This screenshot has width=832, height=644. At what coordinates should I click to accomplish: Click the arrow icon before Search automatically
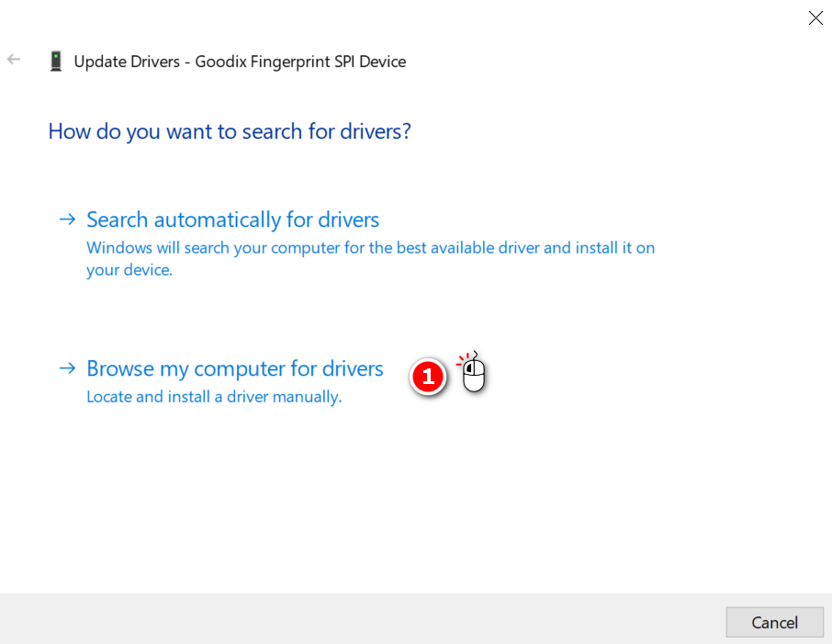click(x=66, y=220)
